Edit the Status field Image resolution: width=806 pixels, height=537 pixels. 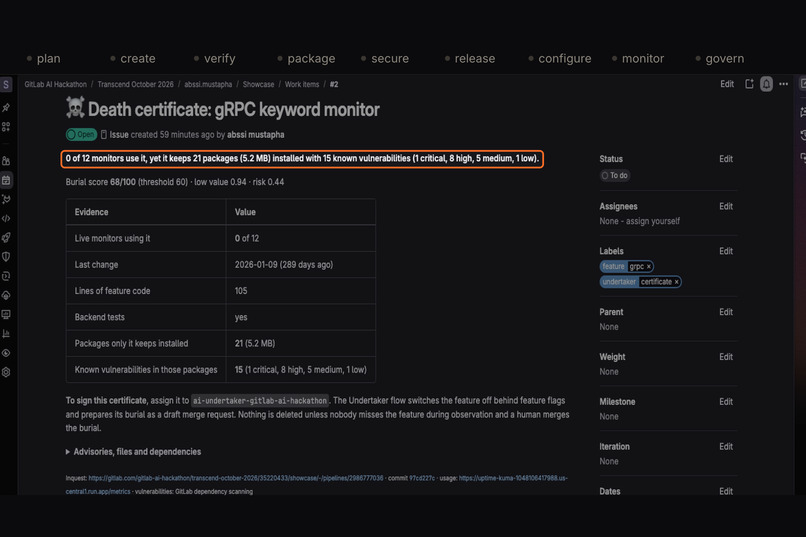[726, 159]
